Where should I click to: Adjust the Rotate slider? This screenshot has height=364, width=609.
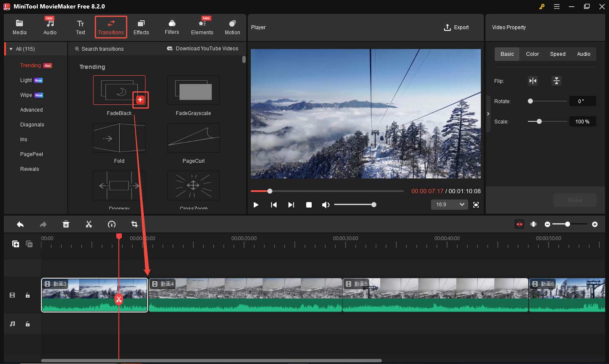click(548, 101)
